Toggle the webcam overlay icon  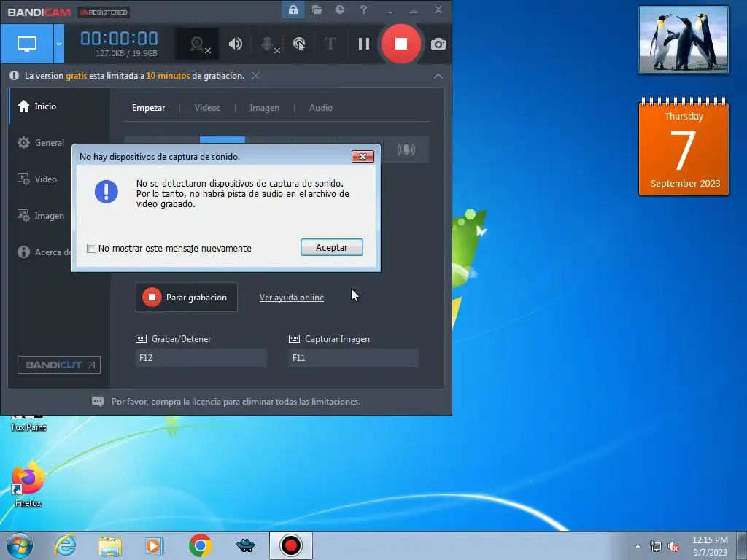[x=198, y=44]
